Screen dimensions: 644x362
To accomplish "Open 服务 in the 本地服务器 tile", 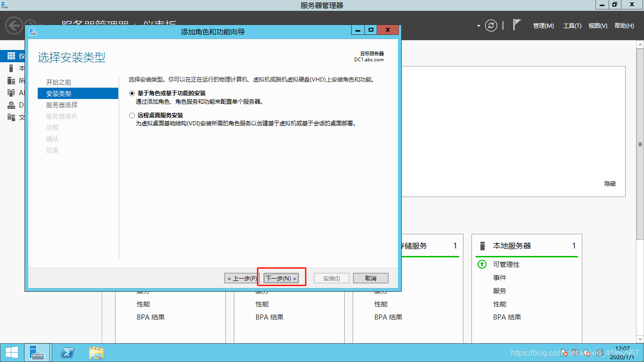I will (500, 291).
